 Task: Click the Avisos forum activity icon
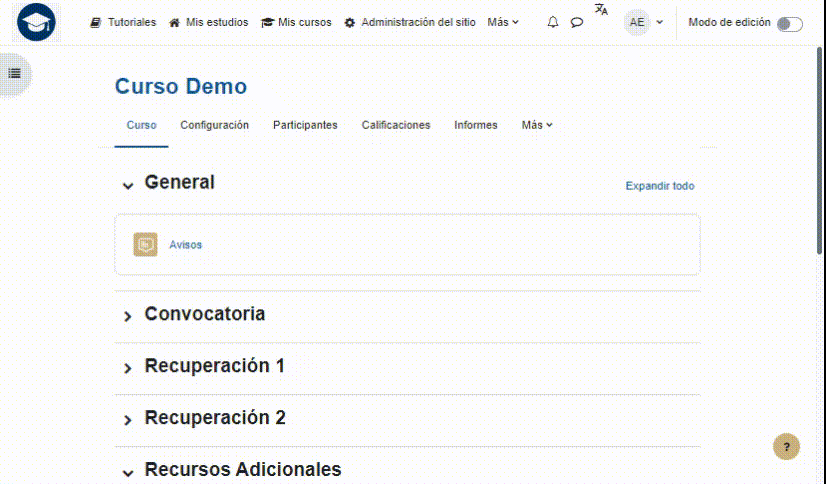coord(145,244)
